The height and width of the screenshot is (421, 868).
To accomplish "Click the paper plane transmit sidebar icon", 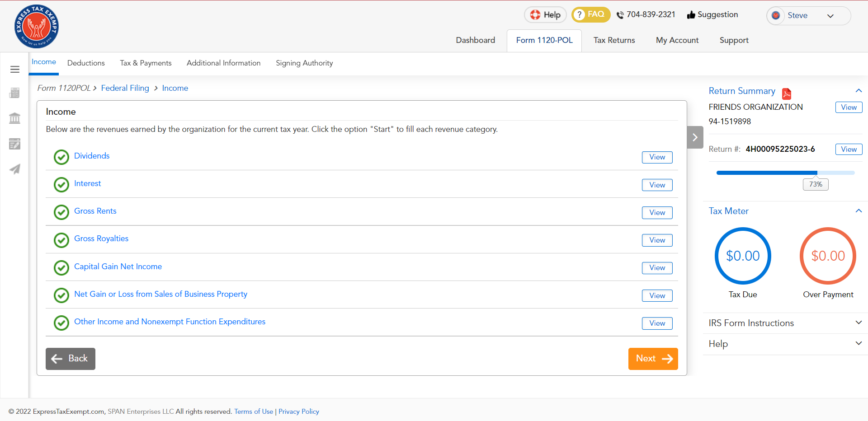I will [x=14, y=169].
